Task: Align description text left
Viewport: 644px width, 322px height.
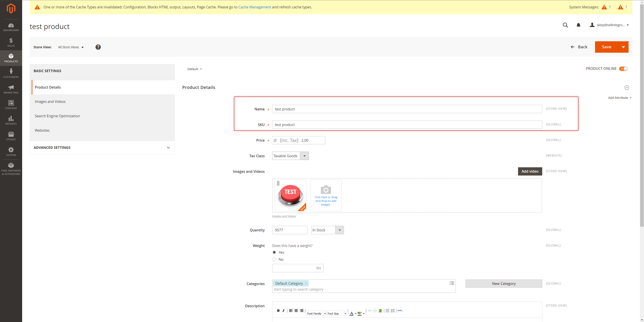Action: click(291, 310)
